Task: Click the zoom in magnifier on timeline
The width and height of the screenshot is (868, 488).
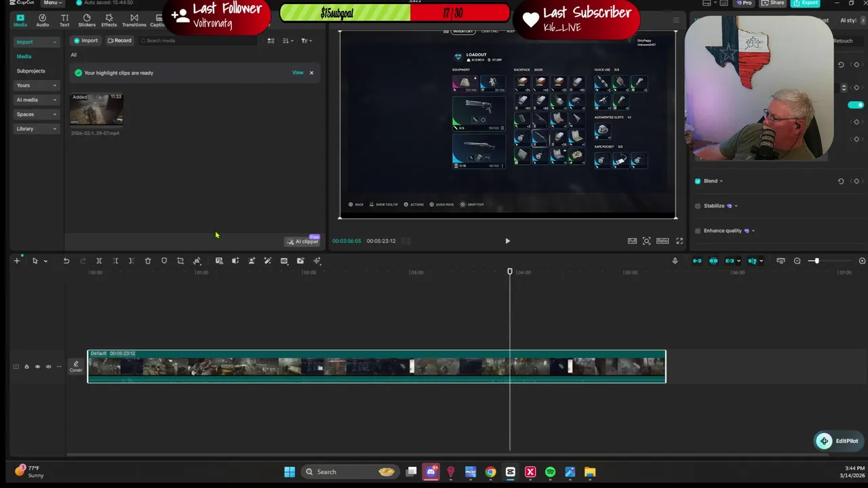Action: tap(862, 261)
